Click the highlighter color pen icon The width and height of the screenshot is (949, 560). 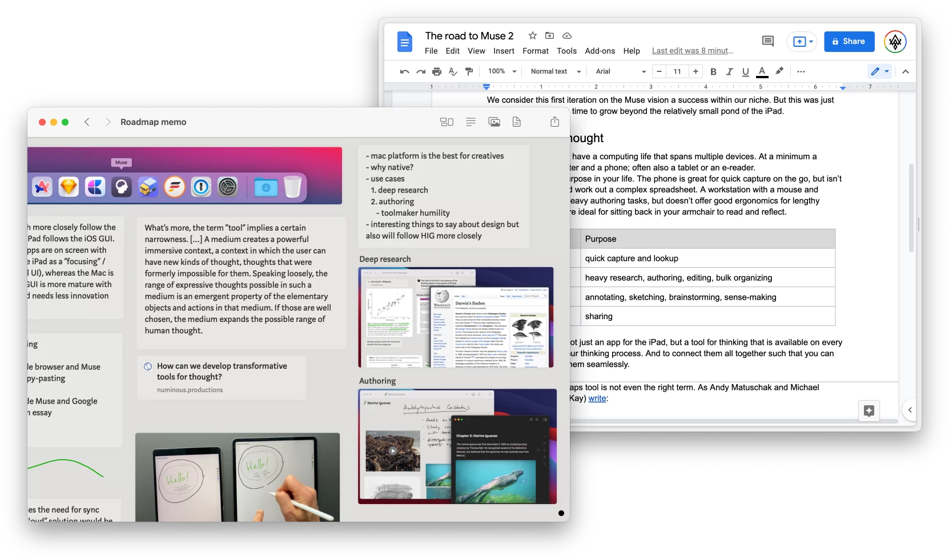tap(779, 71)
